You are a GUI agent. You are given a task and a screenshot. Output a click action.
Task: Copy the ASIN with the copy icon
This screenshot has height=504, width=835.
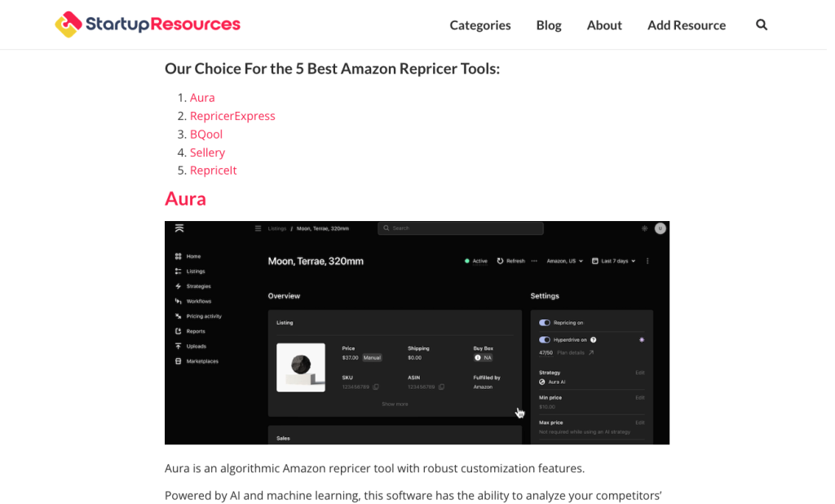[x=441, y=387]
